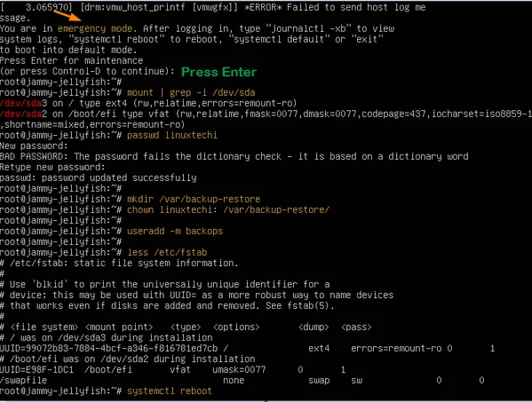The image size is (532, 402).
Task: Click '# /boot/efi was on /dev/sda2' comment
Action: (128, 359)
